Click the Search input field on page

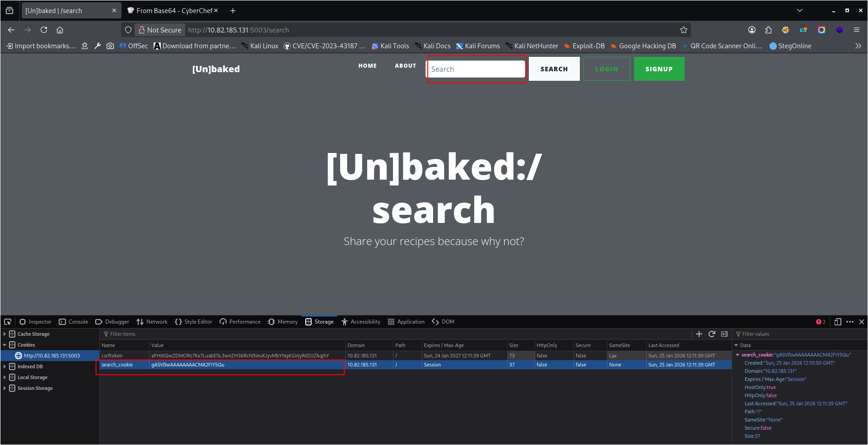(x=476, y=69)
